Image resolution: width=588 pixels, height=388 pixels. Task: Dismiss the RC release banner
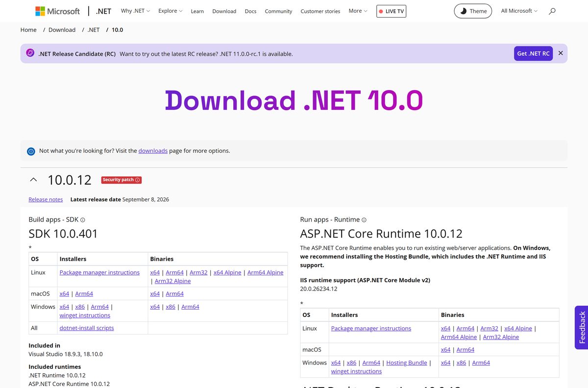point(561,53)
